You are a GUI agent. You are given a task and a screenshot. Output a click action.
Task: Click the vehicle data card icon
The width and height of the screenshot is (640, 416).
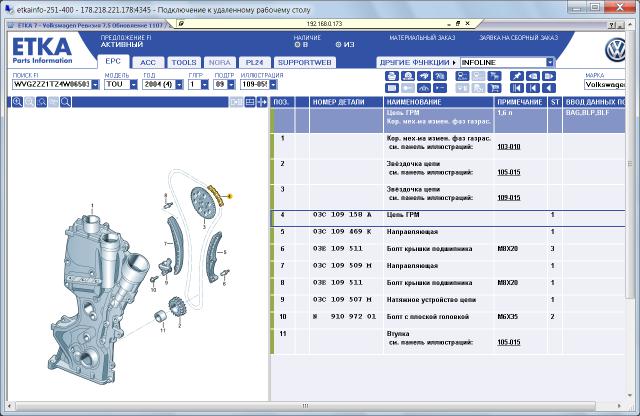462,76
